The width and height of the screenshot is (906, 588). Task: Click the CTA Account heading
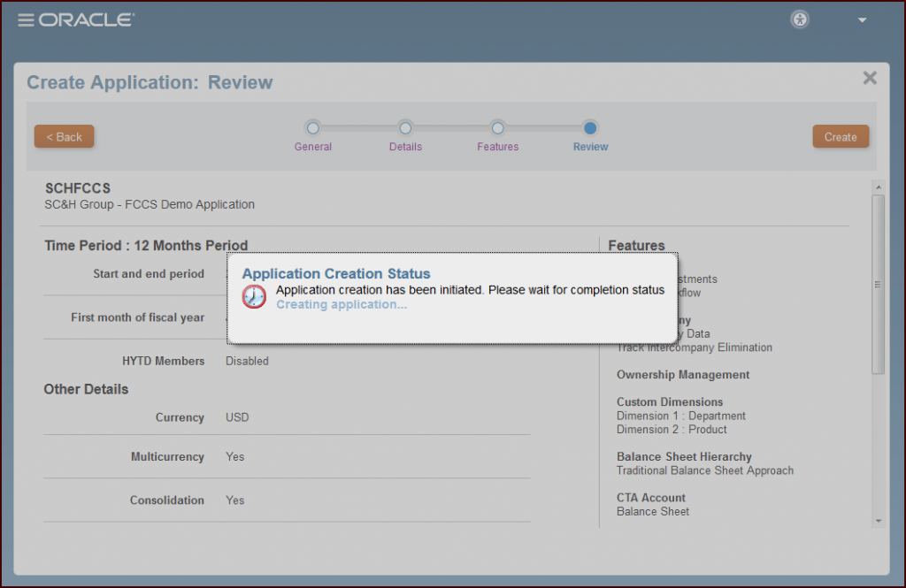(x=650, y=498)
